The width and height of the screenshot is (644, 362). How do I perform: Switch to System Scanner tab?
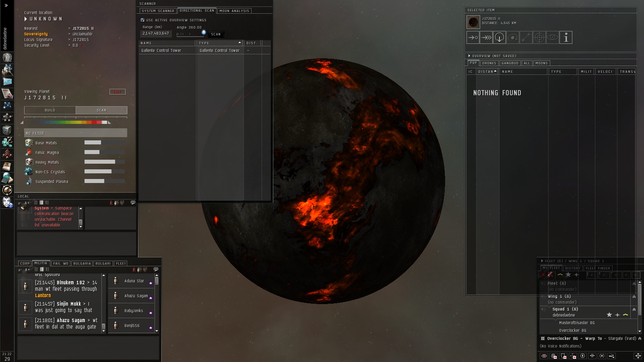(x=158, y=11)
